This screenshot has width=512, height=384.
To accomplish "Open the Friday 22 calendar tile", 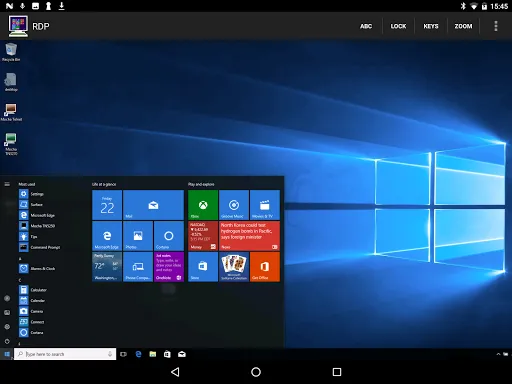I will pyautogui.click(x=107, y=205).
